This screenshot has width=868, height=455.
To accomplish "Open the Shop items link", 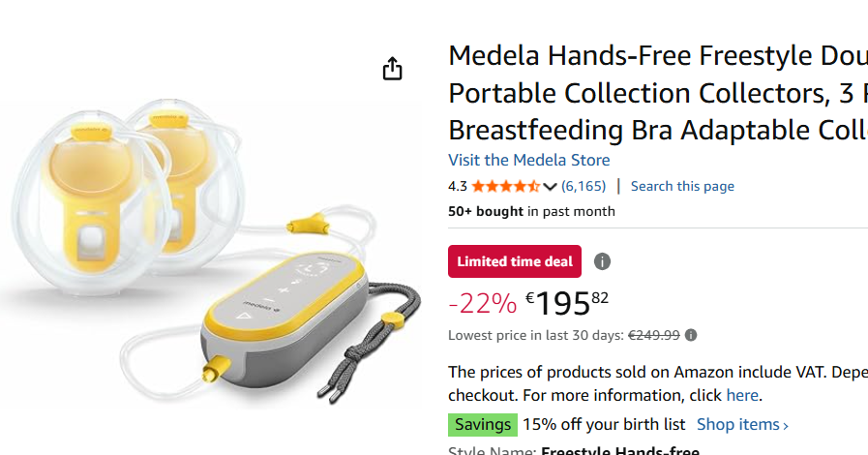I will [742, 424].
